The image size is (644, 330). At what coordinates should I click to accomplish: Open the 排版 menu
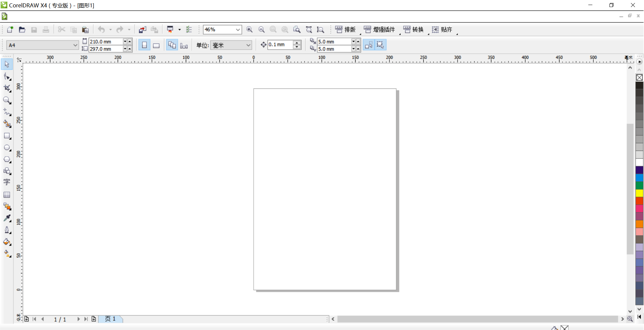point(345,29)
